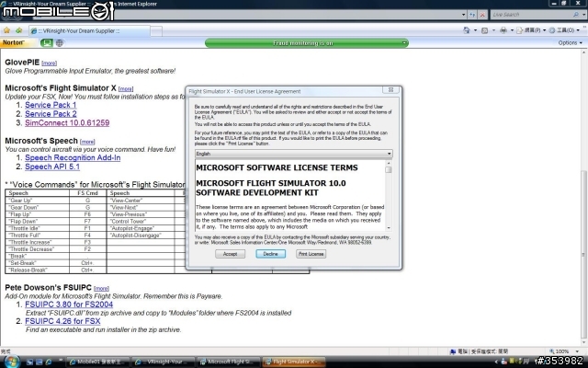The height and width of the screenshot is (368, 588).
Task: Click the Home icon in IE toolbar
Action: click(467, 30)
